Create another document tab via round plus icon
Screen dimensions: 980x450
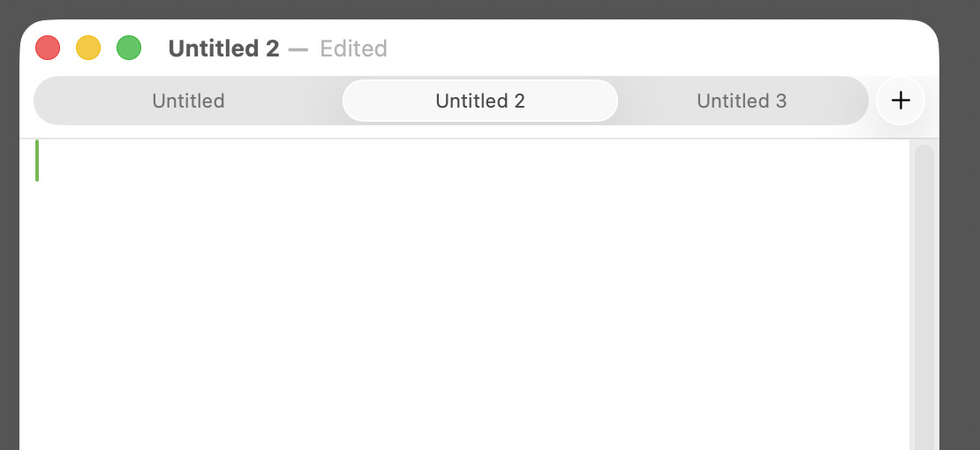(x=900, y=101)
